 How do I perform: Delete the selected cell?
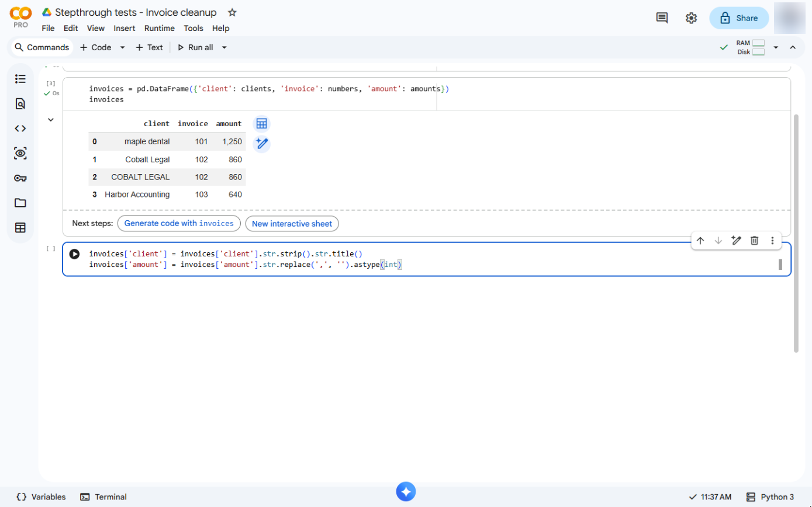(755, 241)
